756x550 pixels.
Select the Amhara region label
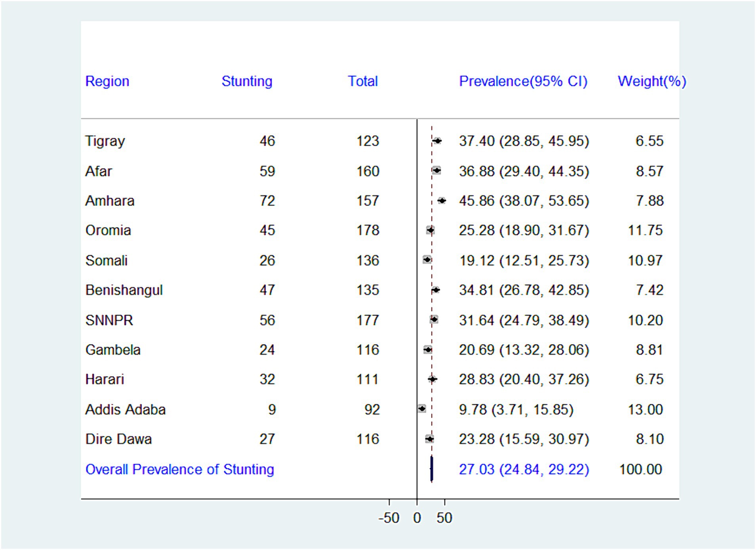pos(110,201)
